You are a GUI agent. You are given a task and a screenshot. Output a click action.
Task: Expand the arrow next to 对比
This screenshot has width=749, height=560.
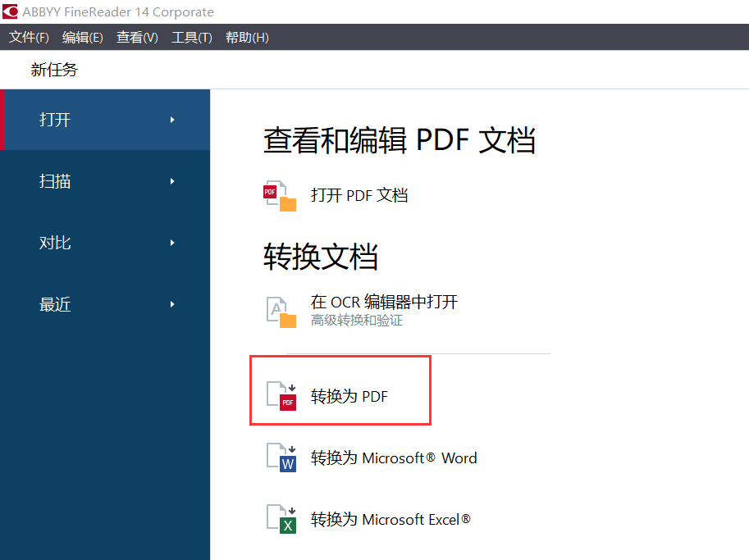pyautogui.click(x=172, y=243)
